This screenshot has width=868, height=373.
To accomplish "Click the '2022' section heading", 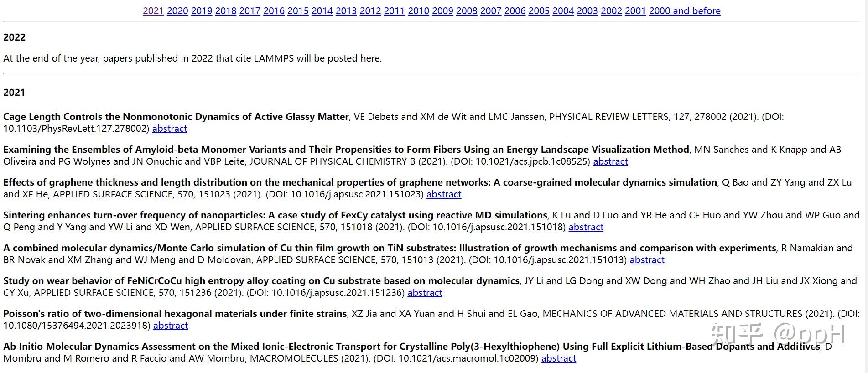I will point(14,37).
